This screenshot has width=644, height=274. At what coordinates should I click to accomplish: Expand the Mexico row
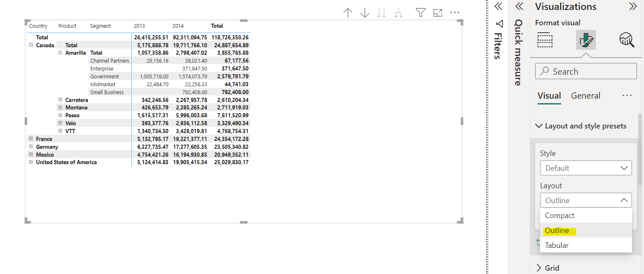(31, 154)
